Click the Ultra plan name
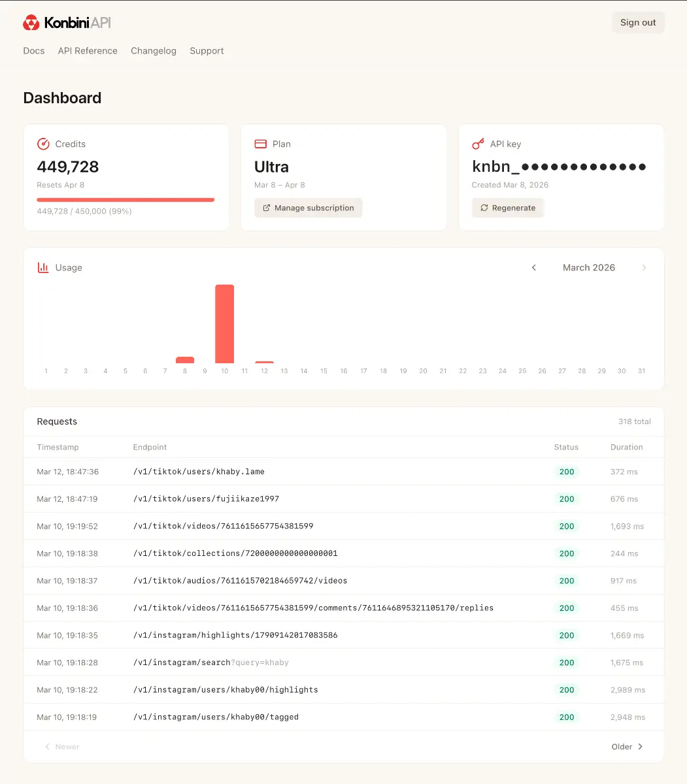The height and width of the screenshot is (784, 687). [x=271, y=167]
